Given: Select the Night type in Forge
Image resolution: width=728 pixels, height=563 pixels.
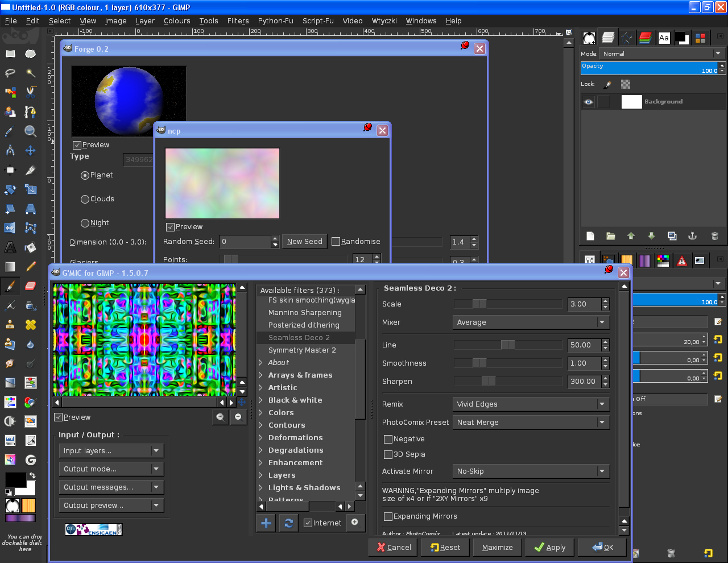Looking at the screenshot, I should pos(94,223).
